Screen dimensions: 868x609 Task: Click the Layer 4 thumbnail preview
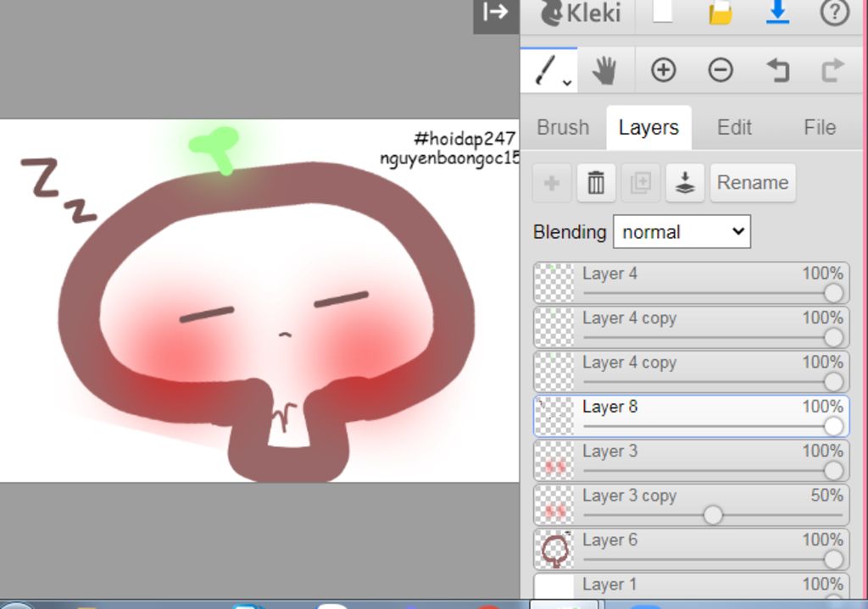tap(554, 283)
